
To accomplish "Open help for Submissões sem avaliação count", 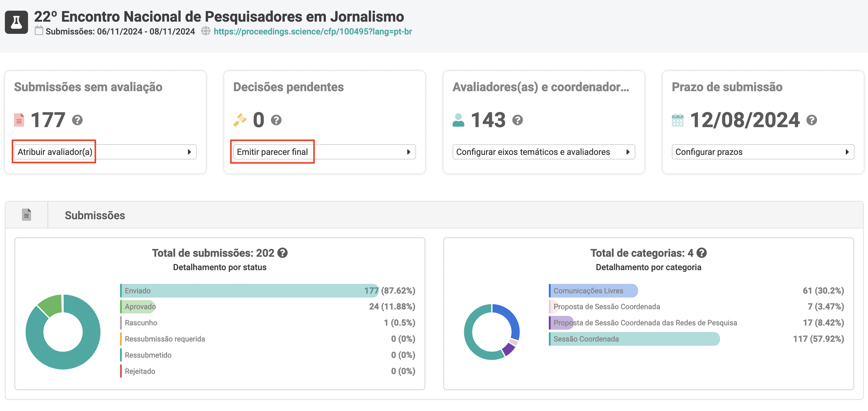I will (x=77, y=120).
